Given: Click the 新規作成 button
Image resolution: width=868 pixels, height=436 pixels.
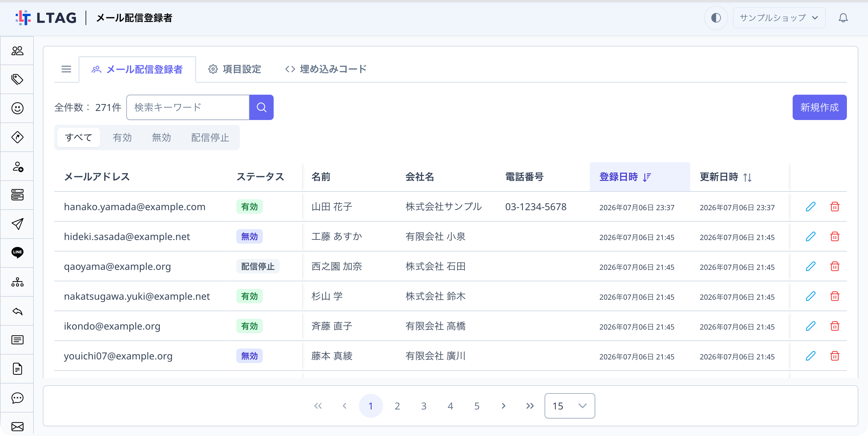Looking at the screenshot, I should (x=819, y=107).
